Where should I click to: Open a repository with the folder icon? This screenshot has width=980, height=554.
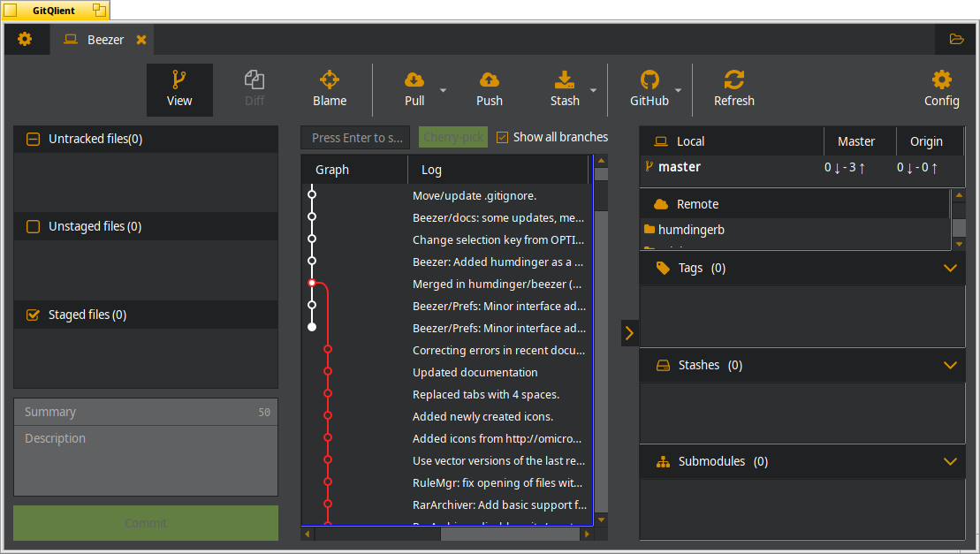pyautogui.click(x=956, y=40)
